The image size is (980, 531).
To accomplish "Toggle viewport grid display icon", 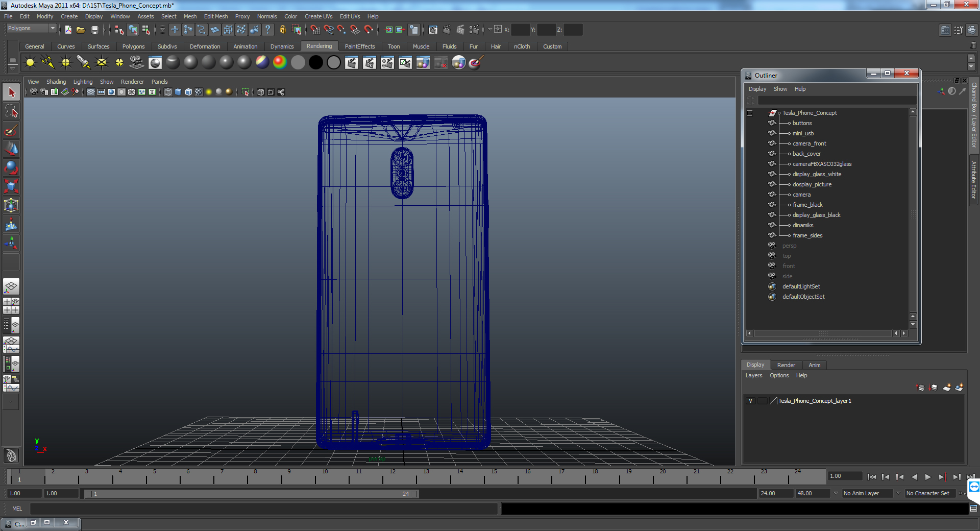I will pos(91,92).
